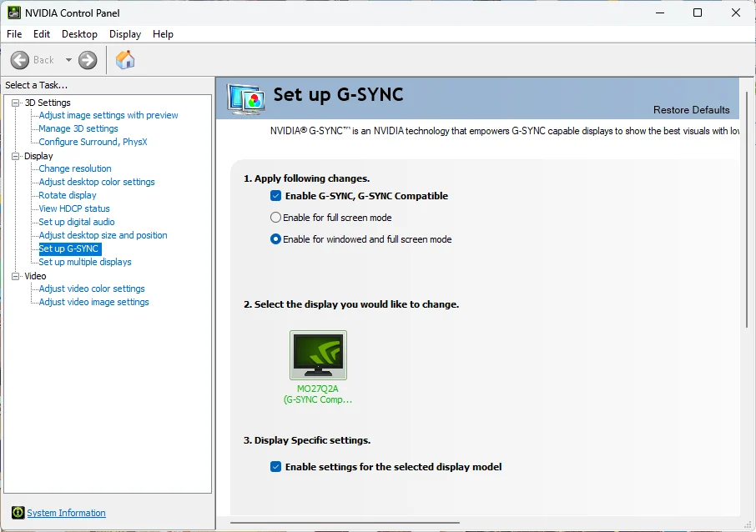Image resolution: width=756 pixels, height=532 pixels.
Task: Click the Back arrow icon
Action: pos(20,60)
